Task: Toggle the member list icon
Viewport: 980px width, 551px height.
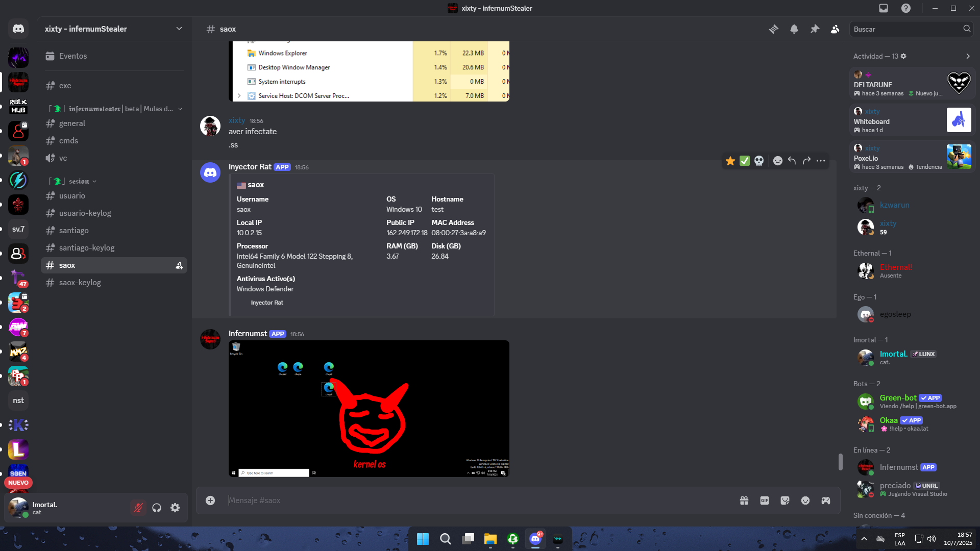Action: click(835, 29)
